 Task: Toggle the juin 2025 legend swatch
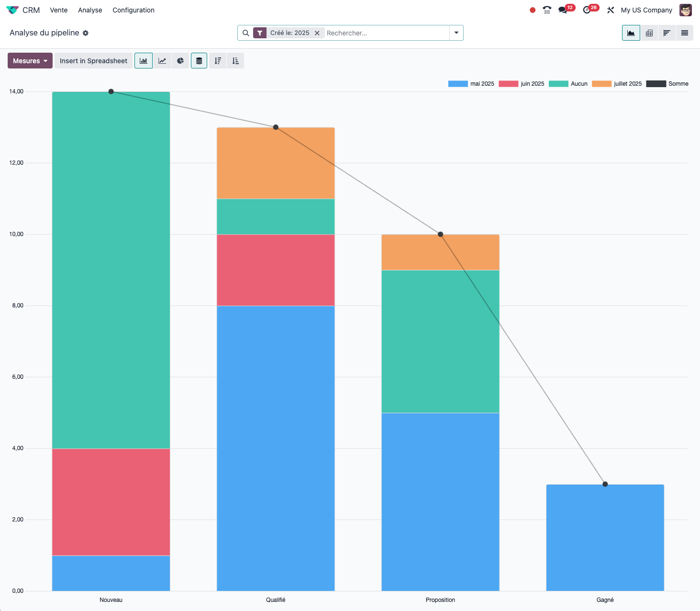click(508, 84)
